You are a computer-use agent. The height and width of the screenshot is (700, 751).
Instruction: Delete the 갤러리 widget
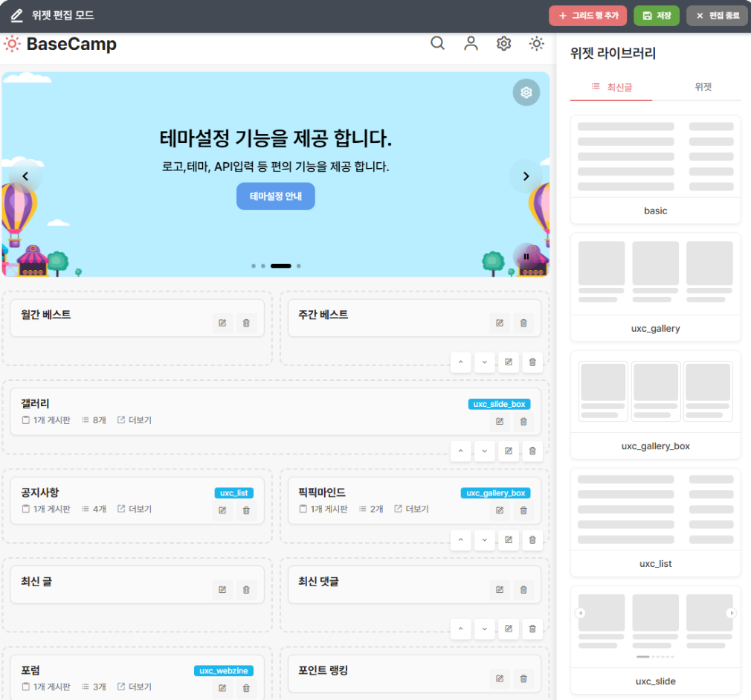click(x=523, y=422)
